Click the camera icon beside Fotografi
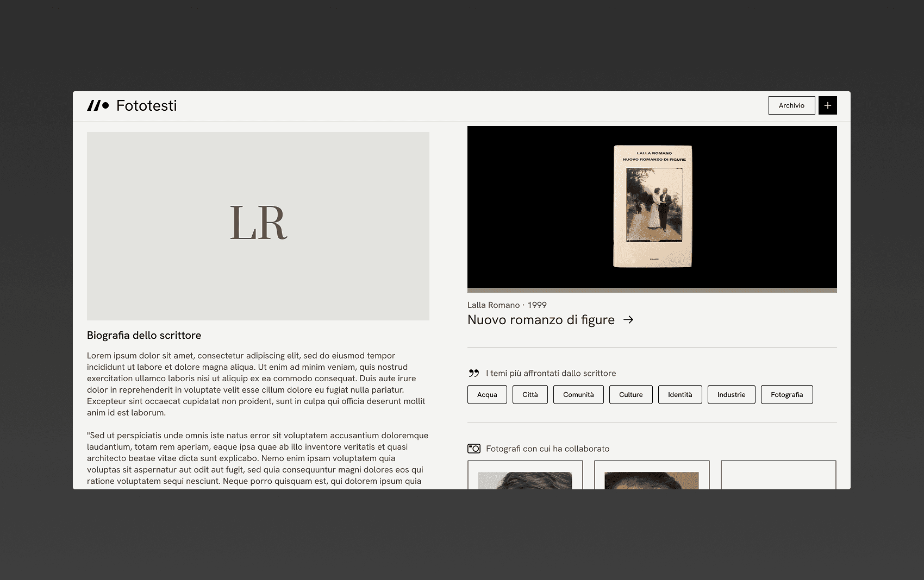This screenshot has width=924, height=580. [474, 449]
